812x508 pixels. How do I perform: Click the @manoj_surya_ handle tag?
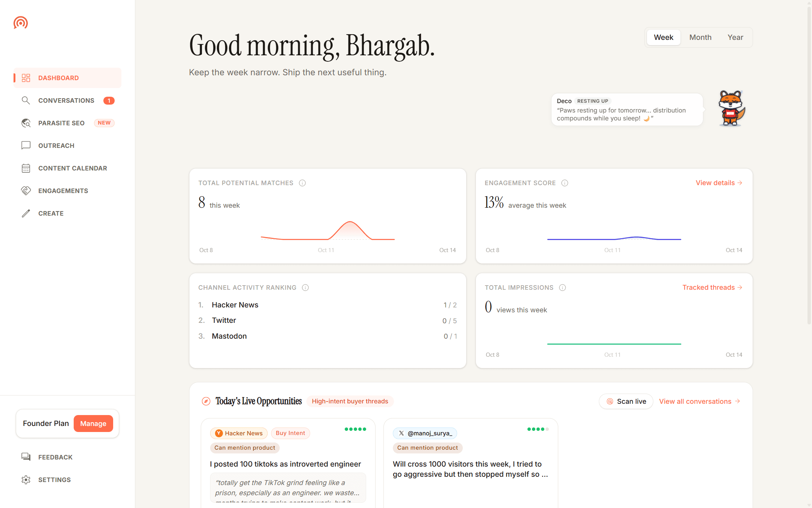(x=425, y=433)
